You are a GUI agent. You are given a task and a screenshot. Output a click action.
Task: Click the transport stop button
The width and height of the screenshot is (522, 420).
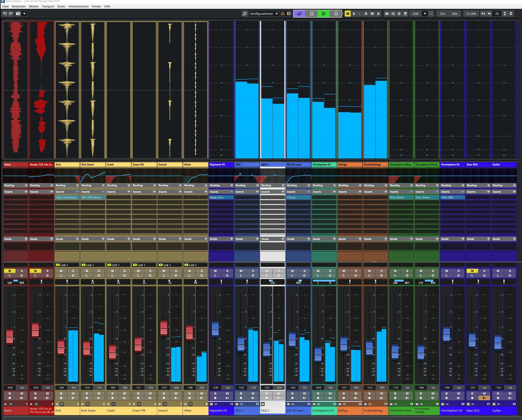(312, 14)
